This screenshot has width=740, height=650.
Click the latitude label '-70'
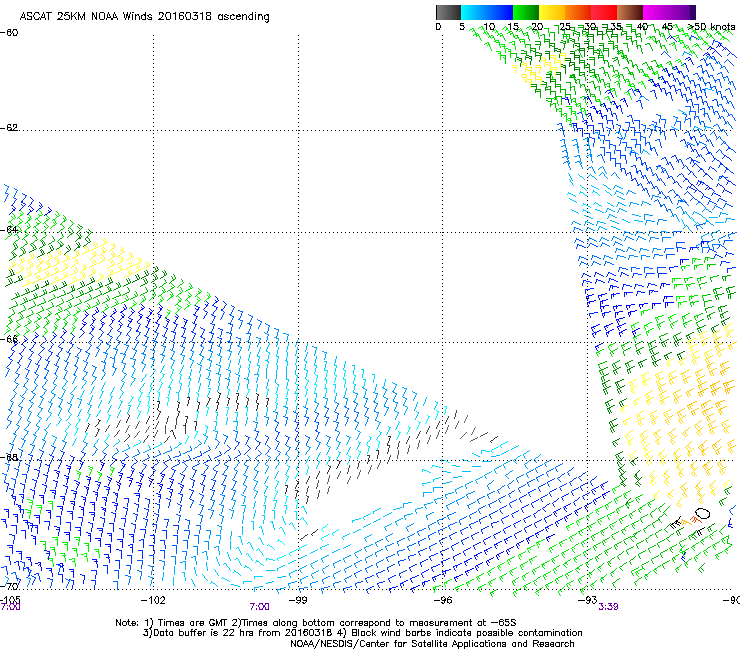[9, 586]
